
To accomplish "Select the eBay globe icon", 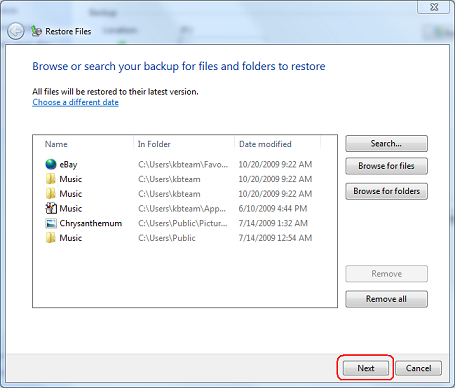I will point(51,164).
